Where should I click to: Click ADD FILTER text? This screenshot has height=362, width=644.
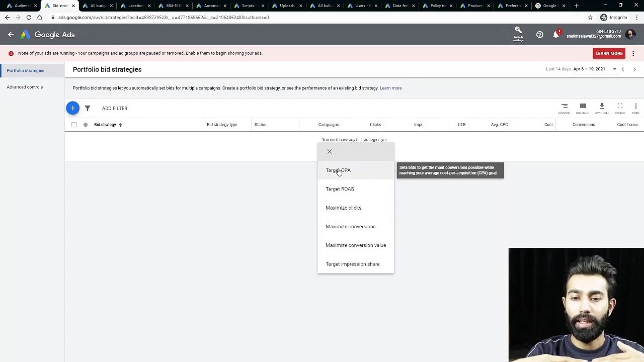[x=115, y=108]
